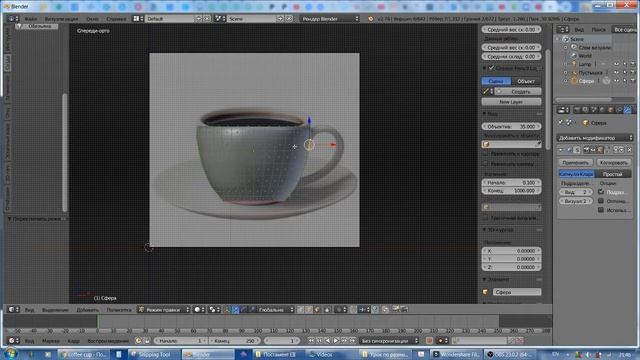Open the Добавить модификатор dropdown
The image size is (640, 360).
tap(595, 138)
